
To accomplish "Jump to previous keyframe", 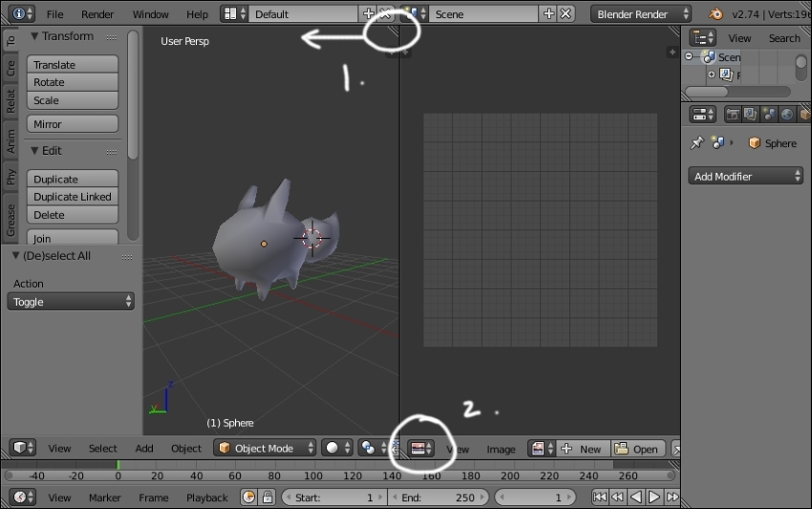I will tap(617, 498).
